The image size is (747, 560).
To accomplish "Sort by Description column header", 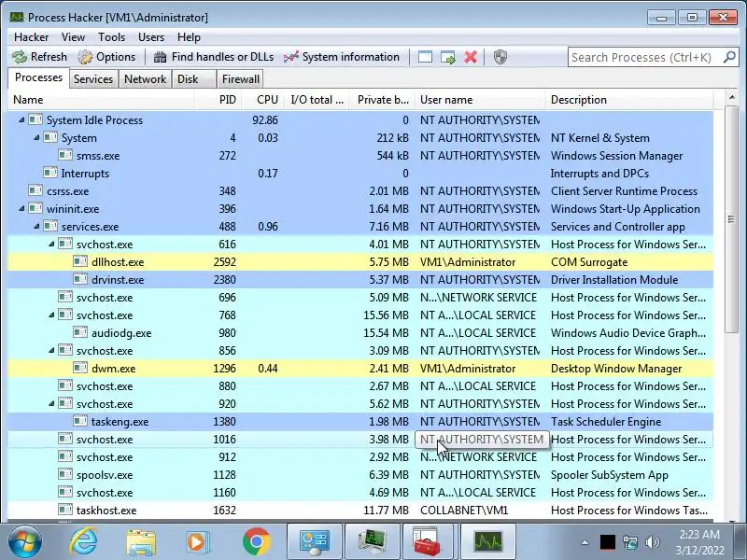I will pos(628,100).
